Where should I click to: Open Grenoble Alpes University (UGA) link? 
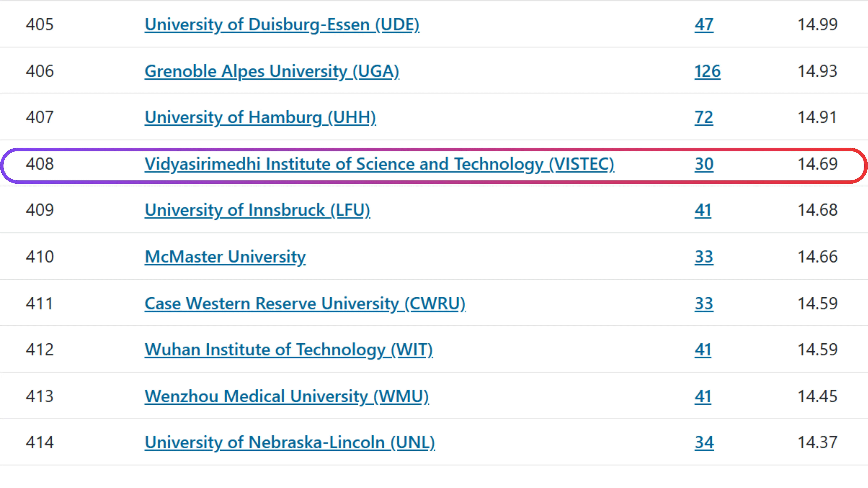272,71
